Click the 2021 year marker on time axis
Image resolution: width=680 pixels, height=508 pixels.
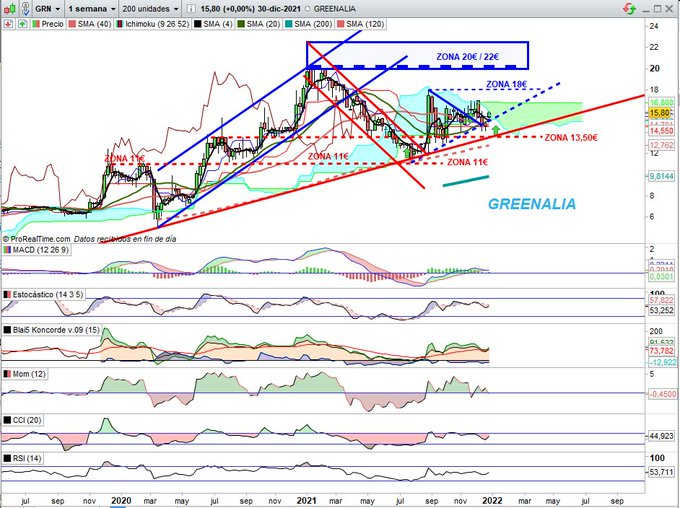point(307,501)
